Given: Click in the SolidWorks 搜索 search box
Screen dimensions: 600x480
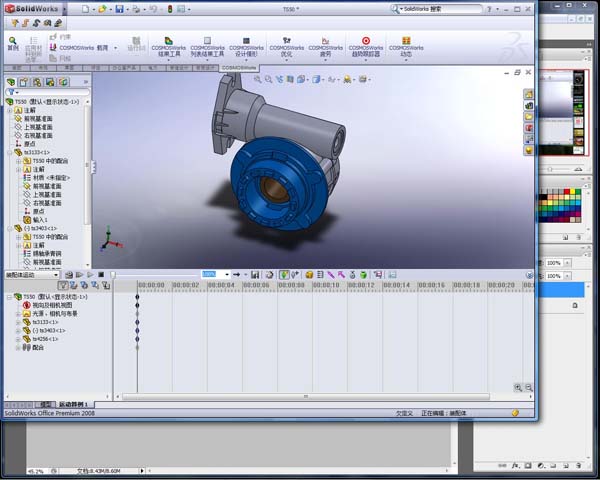Looking at the screenshot, I should (440, 9).
